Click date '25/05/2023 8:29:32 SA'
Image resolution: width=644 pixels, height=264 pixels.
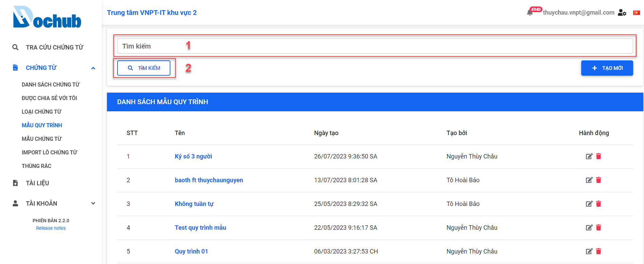coord(346,204)
